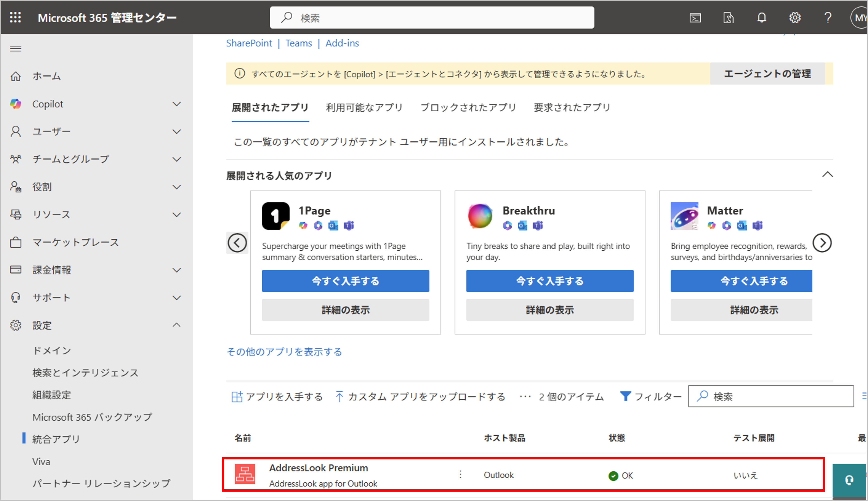Click 今すぐ入手する button for 1Page
Image resolution: width=868 pixels, height=501 pixels.
[345, 281]
